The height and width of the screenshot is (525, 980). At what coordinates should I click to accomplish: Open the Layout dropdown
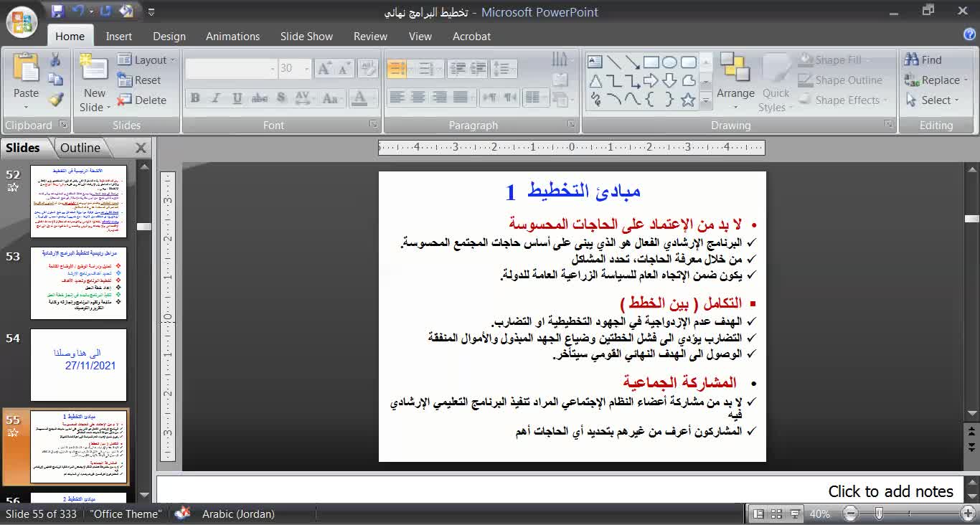point(146,60)
